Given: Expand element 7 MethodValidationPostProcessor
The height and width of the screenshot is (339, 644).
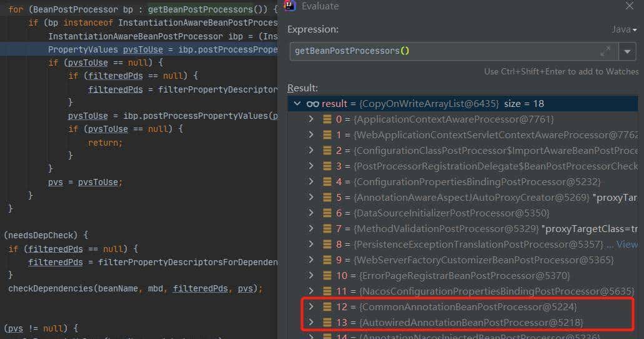Looking at the screenshot, I should point(311,228).
